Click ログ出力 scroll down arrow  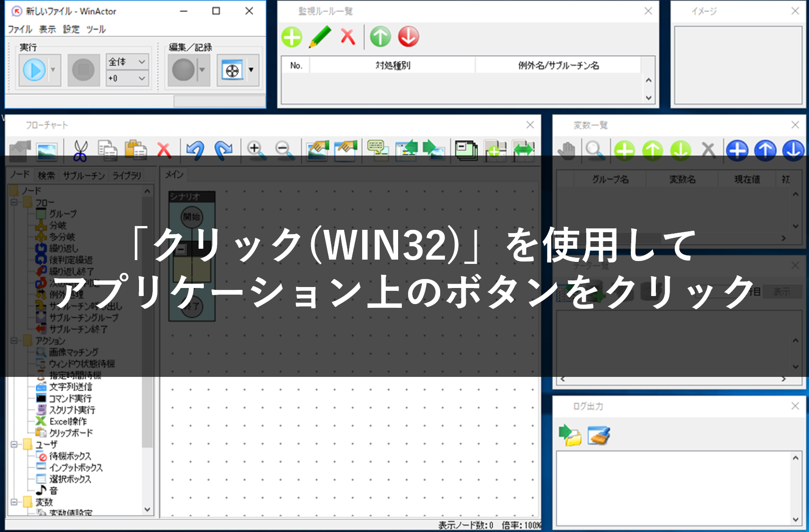click(796, 519)
